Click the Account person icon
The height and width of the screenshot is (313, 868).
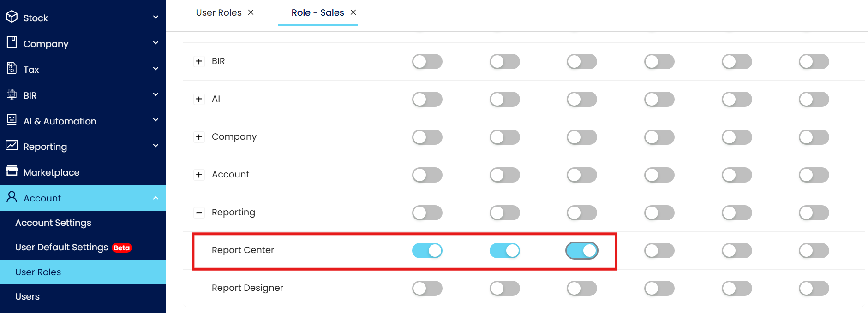(x=12, y=197)
